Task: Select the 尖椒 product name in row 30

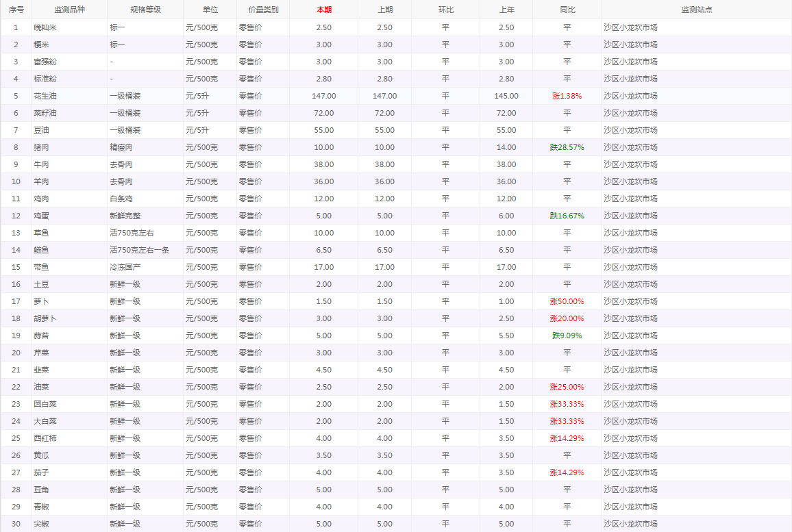Action: 41,524
